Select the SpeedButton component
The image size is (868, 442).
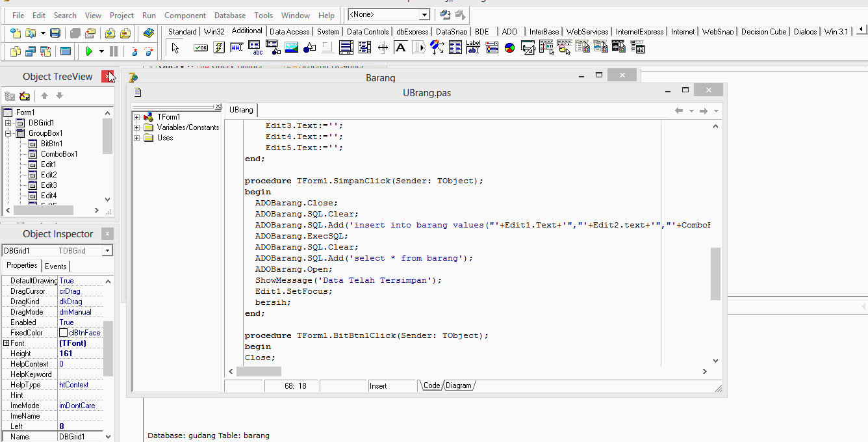tap(219, 47)
